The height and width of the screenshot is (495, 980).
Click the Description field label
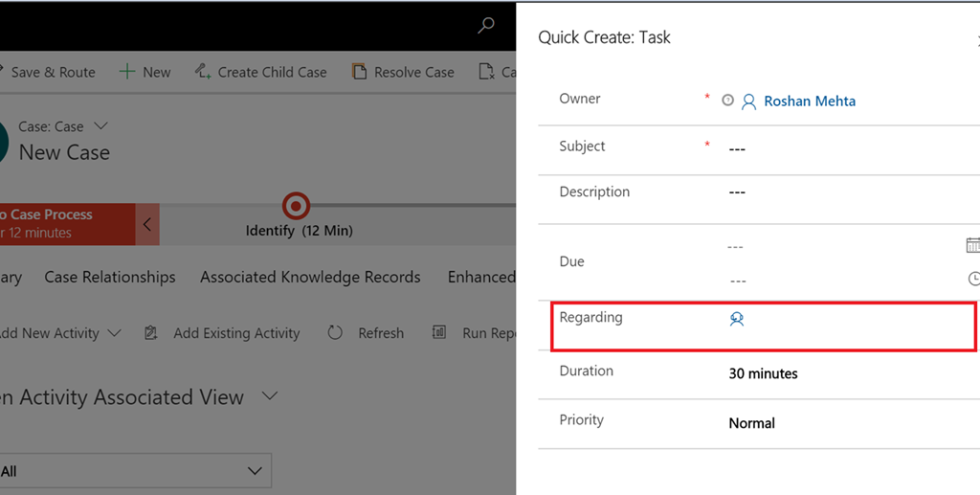coord(594,191)
